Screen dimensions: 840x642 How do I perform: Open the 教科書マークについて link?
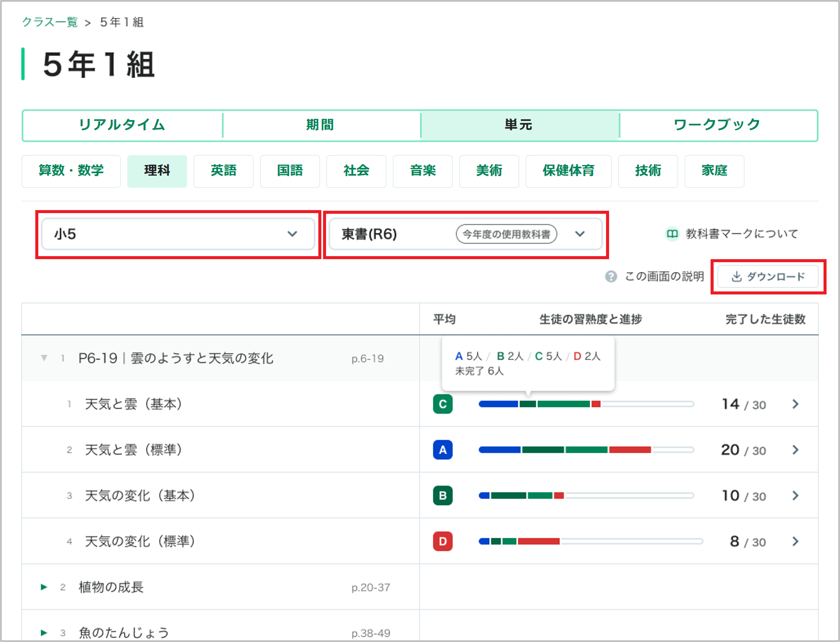[x=742, y=234]
